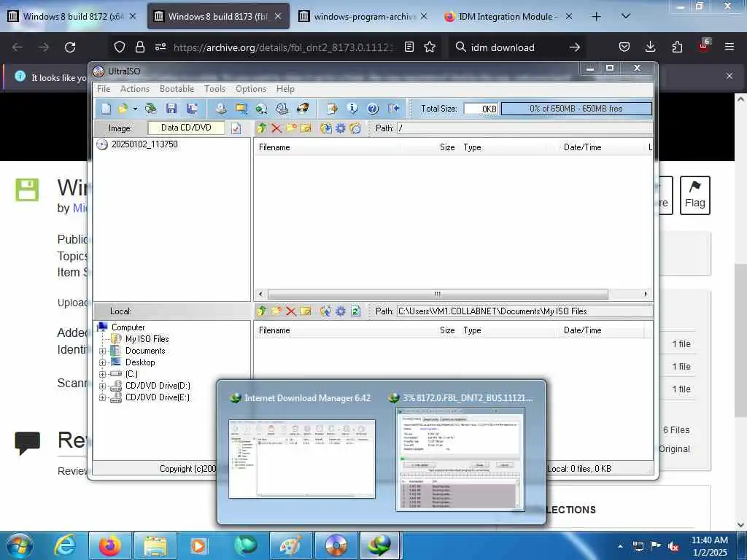The height and width of the screenshot is (560, 747).
Task: Expand the Desktop tree node
Action: click(102, 363)
